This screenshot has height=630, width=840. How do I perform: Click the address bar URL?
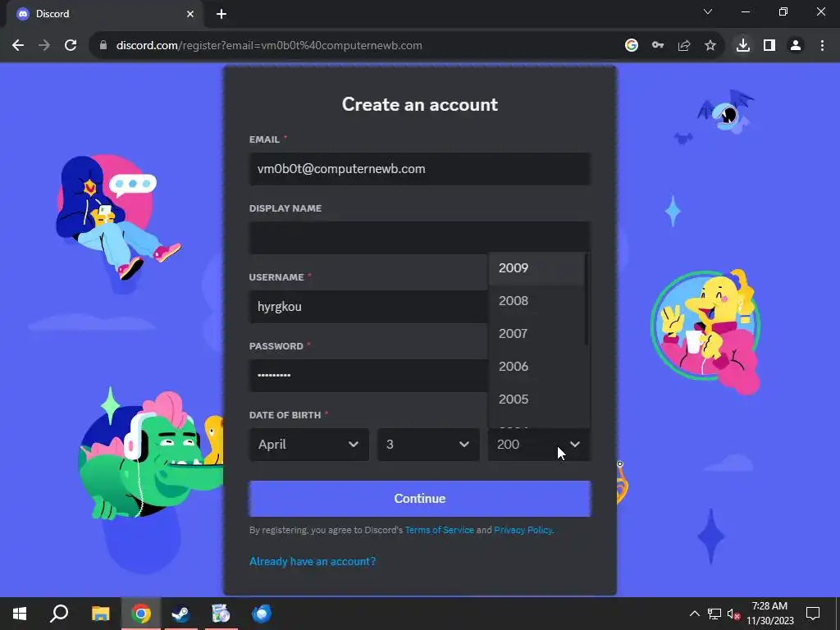(269, 46)
